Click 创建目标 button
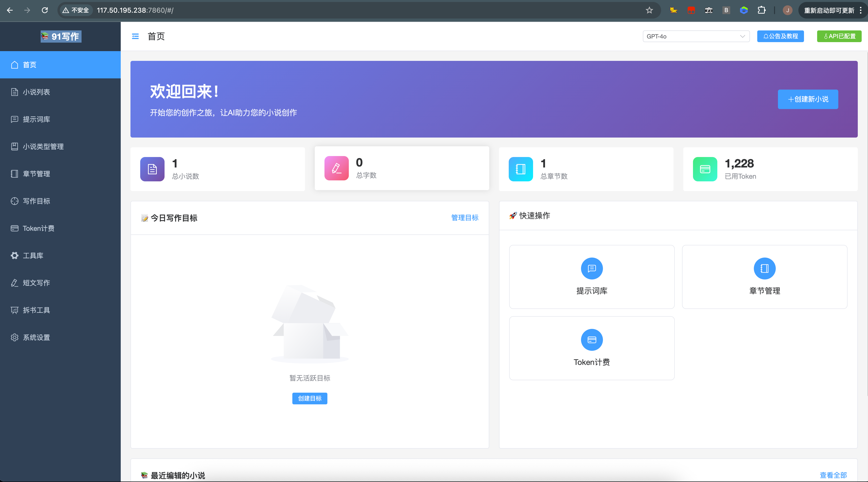Viewport: 868px width, 482px height. coord(309,399)
